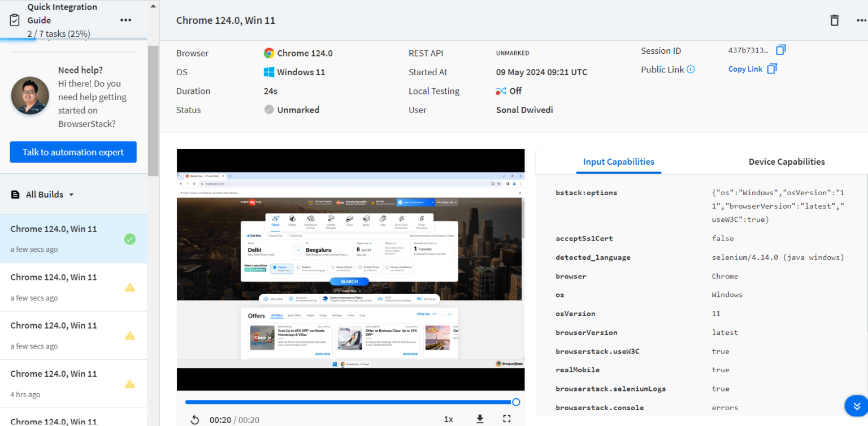Image resolution: width=868 pixels, height=426 pixels.
Task: Replay the session video from start
Action: [194, 419]
